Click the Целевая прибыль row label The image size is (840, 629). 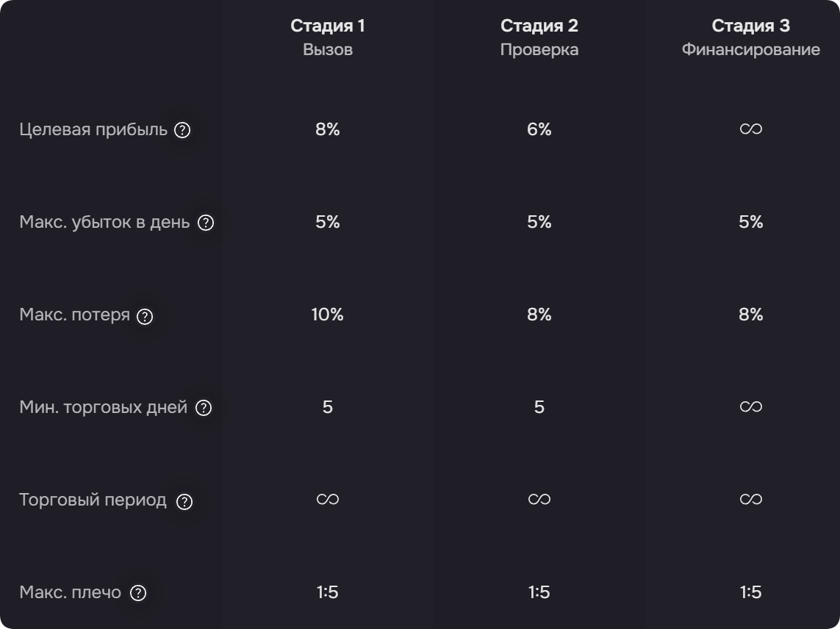(93, 129)
